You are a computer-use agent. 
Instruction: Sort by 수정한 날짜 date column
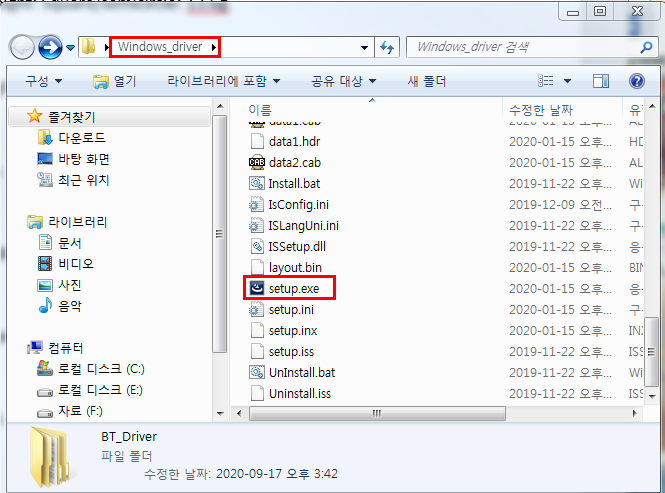[x=541, y=110]
